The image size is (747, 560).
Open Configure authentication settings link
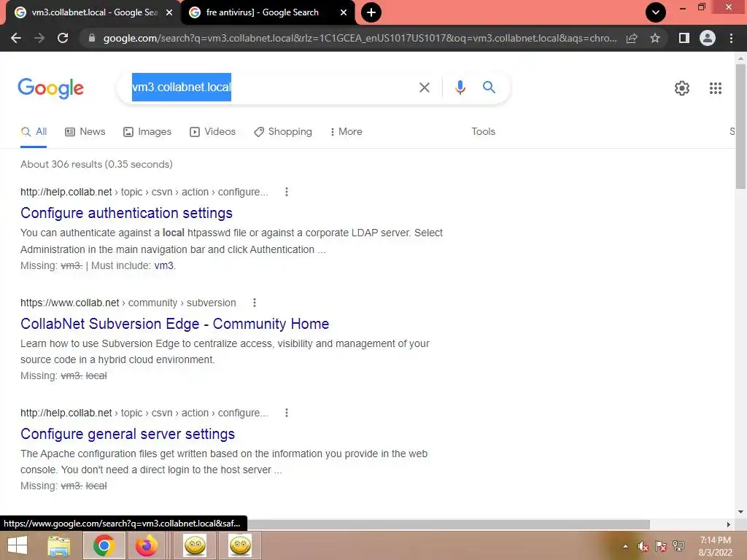tap(126, 213)
